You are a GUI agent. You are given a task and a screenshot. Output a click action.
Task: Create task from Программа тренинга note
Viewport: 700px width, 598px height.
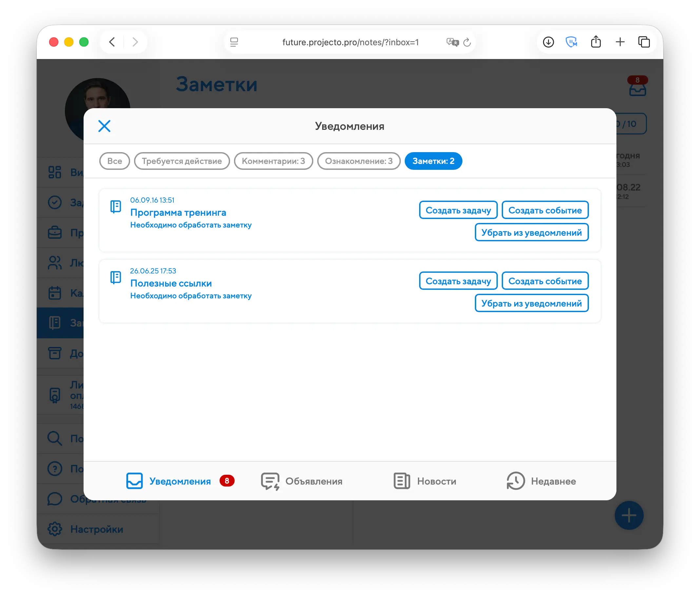click(458, 210)
